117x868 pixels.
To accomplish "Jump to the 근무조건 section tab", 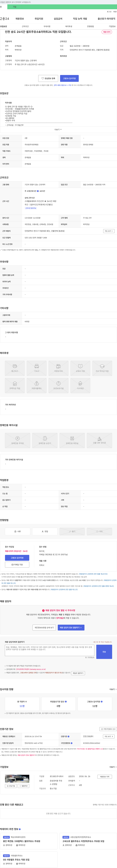I will point(25,26).
